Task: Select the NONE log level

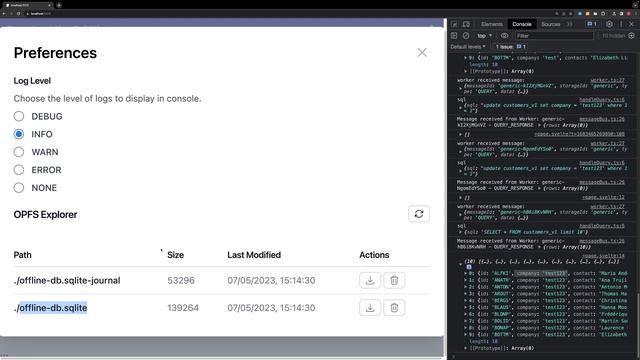Action: 19,188
